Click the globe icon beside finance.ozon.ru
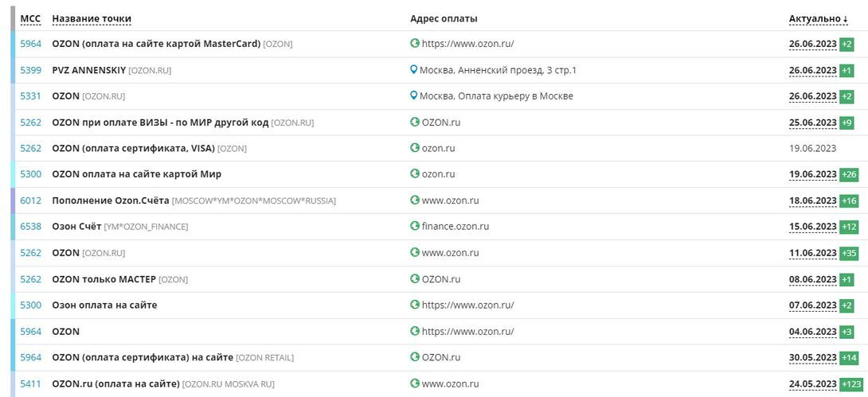Image resolution: width=868 pixels, height=397 pixels. 415,226
